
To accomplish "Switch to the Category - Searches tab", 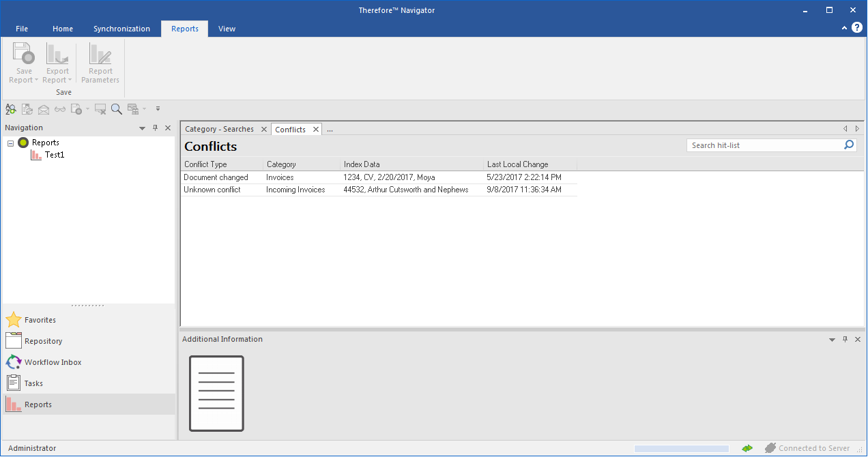I will point(219,130).
